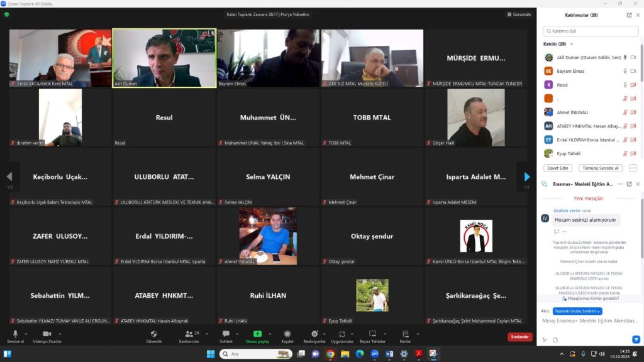Toggle Resul's microphone in participant list
Image resolution: width=644 pixels, height=362 pixels.
pyautogui.click(x=625, y=85)
